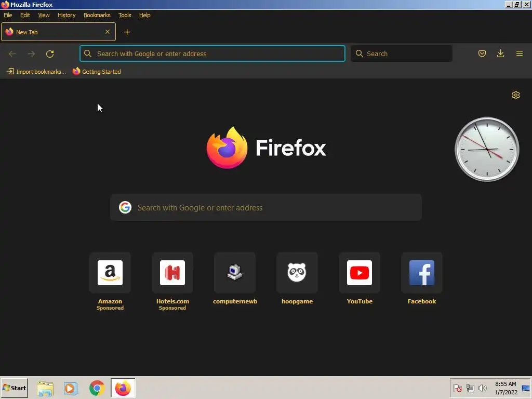Click the Google logo in page search

(125, 207)
